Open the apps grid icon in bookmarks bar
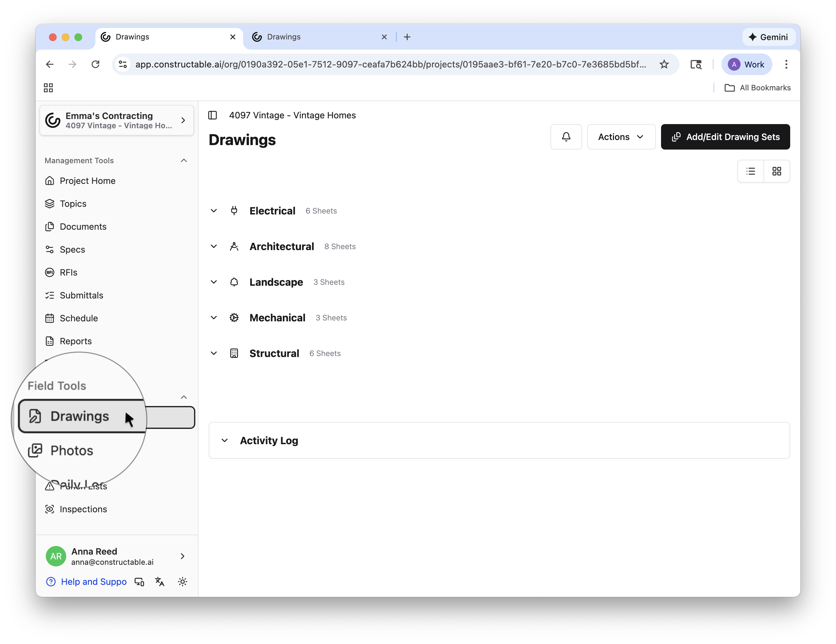836x644 pixels. (x=48, y=88)
